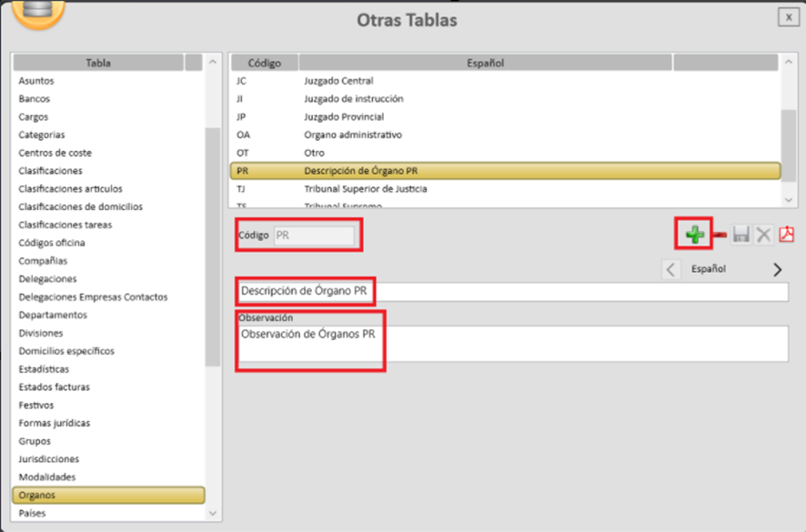Open the Jurisdicciones table

tap(49, 459)
